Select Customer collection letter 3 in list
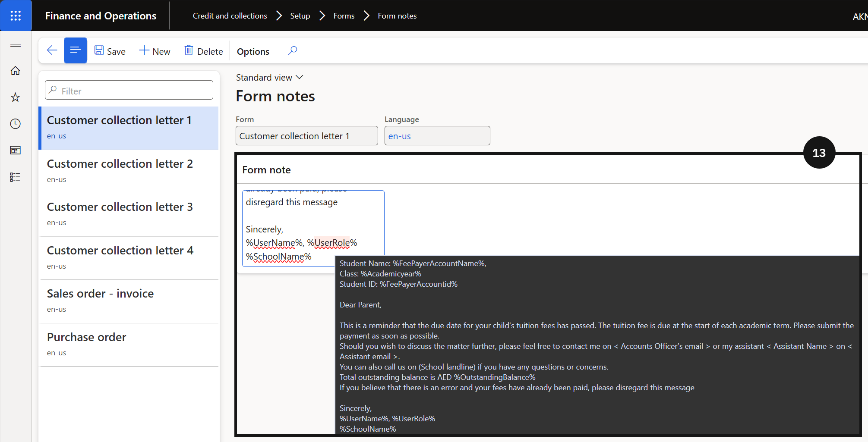The width and height of the screenshot is (868, 442). (x=129, y=215)
